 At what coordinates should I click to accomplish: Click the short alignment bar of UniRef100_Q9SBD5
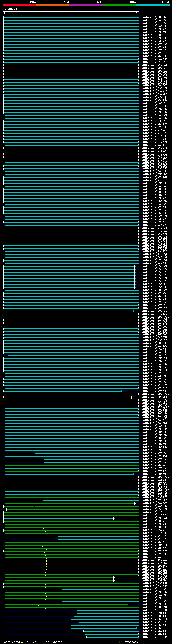pyautogui.click(x=63, y=391)
